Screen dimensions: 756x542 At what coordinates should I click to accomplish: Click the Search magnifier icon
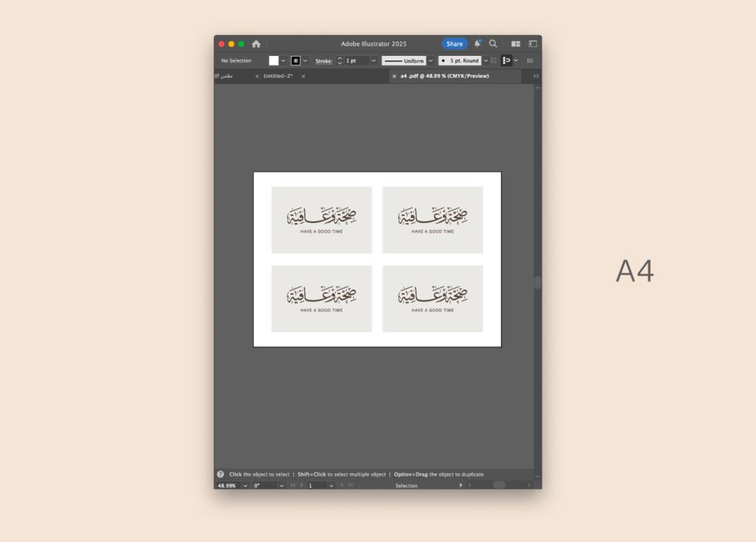pos(493,44)
